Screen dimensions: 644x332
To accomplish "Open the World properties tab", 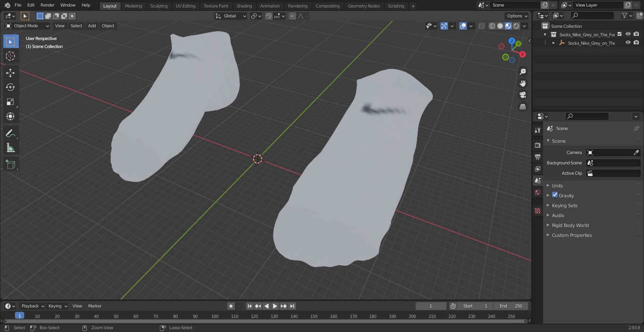I will click(x=537, y=192).
